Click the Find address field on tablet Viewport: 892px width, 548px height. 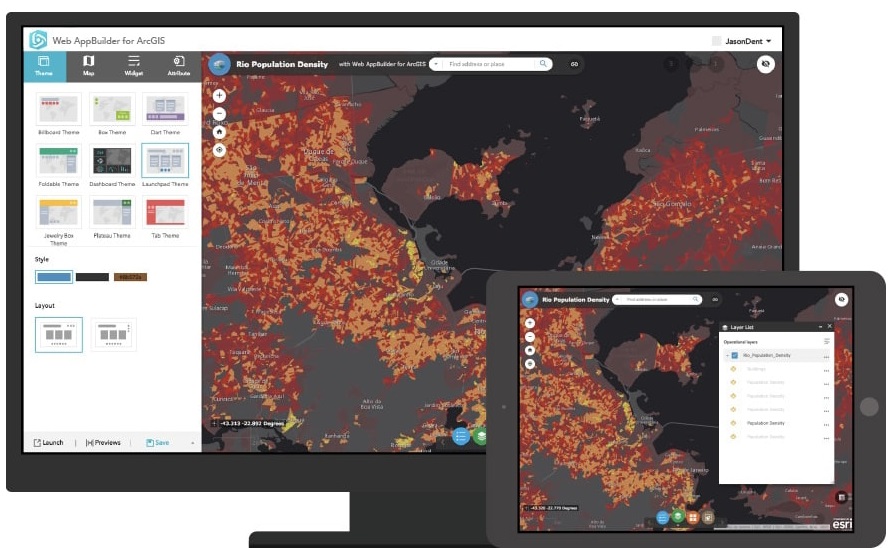pos(657,299)
